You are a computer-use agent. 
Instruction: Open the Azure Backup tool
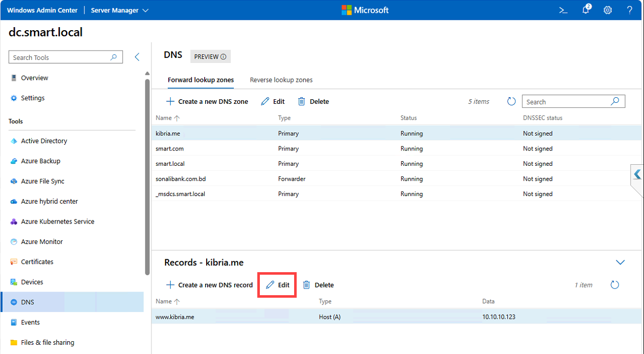point(40,161)
